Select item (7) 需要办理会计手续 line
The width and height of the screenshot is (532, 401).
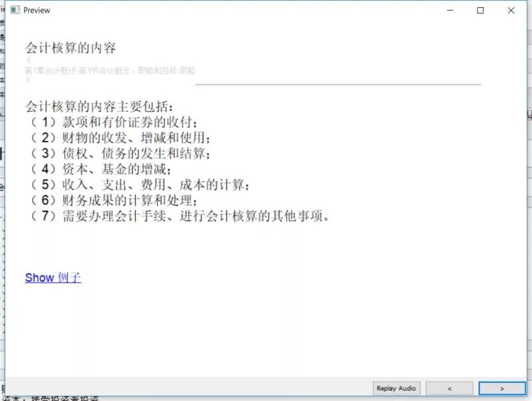(x=180, y=215)
